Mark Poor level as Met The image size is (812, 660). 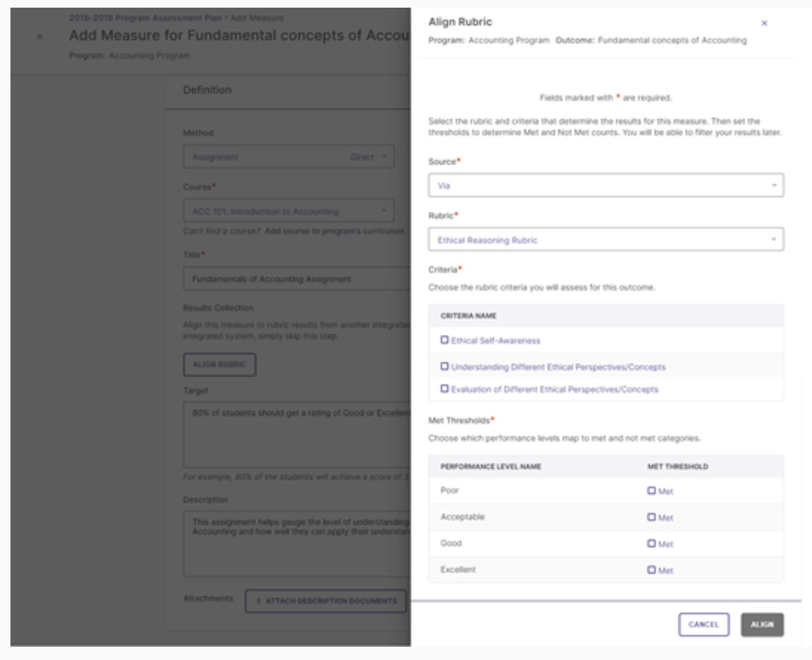pos(651,491)
